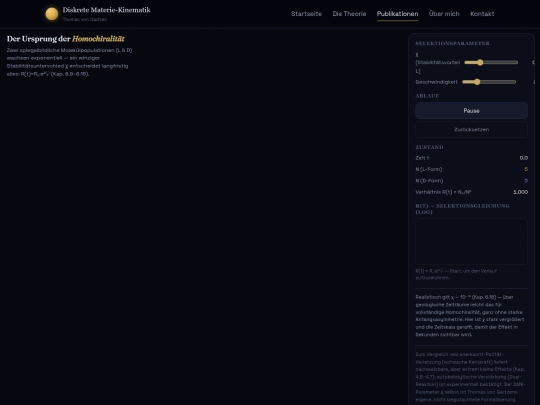Click the golden sphere site logo
540x405 pixels.
[x=52, y=14]
